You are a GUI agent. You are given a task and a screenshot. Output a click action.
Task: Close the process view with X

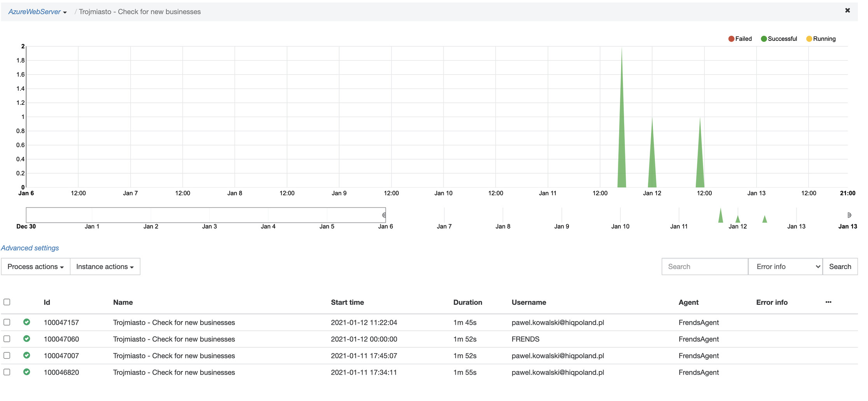847,11
